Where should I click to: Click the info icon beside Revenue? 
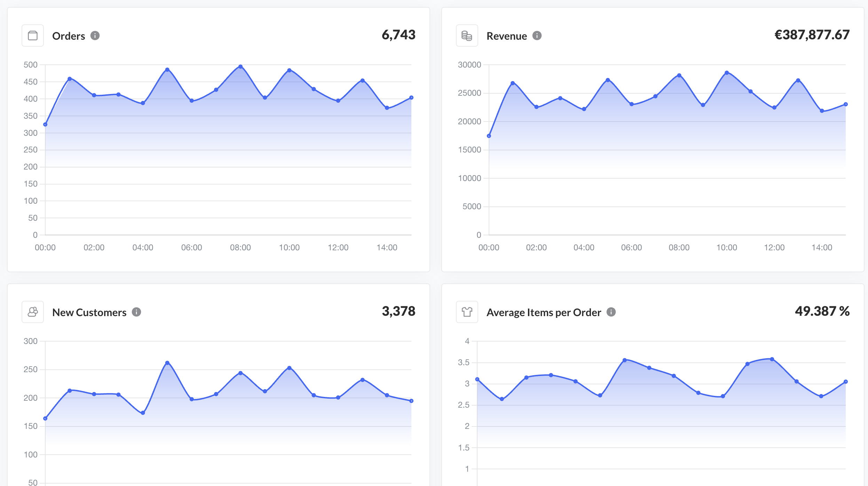(537, 36)
